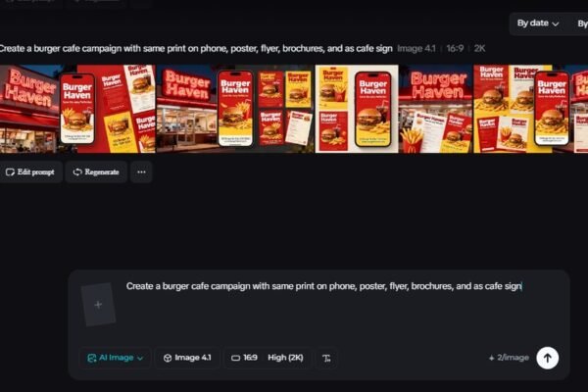588x392 pixels.
Task: Expand the By date sorting dropdown
Action: [538, 23]
